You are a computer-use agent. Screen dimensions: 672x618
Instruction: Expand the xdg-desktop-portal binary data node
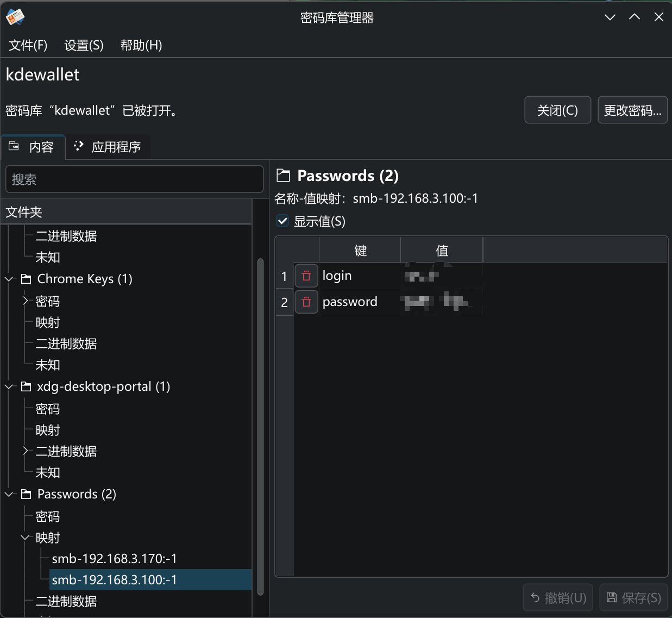[x=26, y=451]
